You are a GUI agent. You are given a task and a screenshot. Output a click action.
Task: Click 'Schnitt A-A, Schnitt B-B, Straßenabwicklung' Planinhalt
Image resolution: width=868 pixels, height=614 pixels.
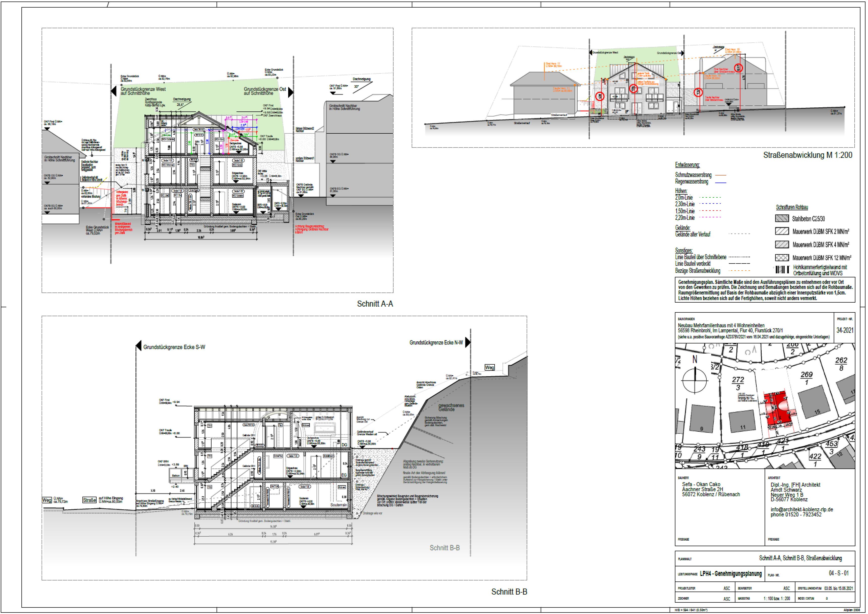pyautogui.click(x=800, y=558)
